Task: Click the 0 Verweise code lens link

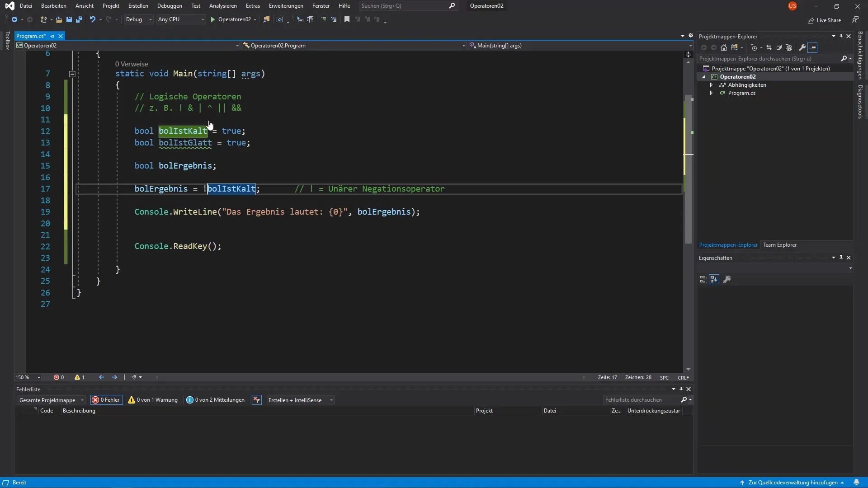Action: click(132, 64)
